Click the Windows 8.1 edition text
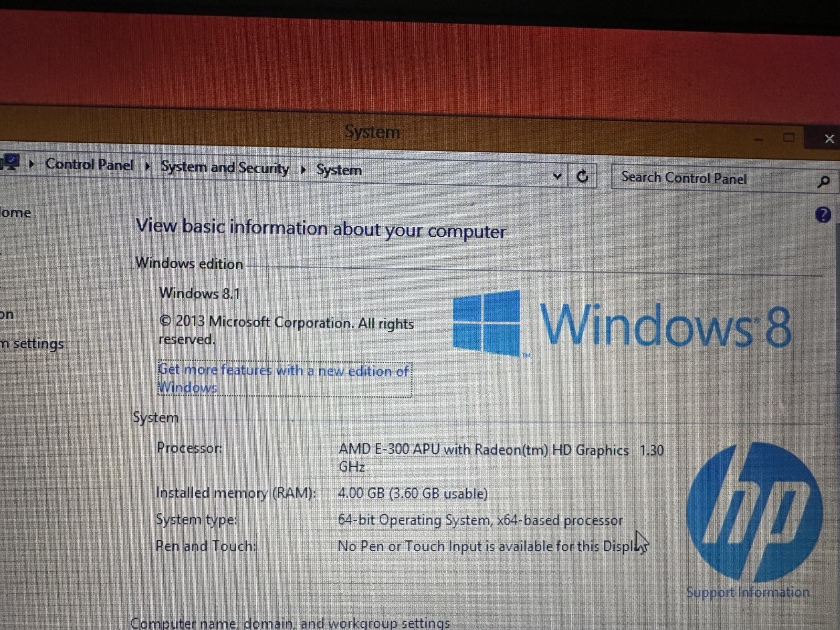Screen dimensions: 840x630 [199, 293]
